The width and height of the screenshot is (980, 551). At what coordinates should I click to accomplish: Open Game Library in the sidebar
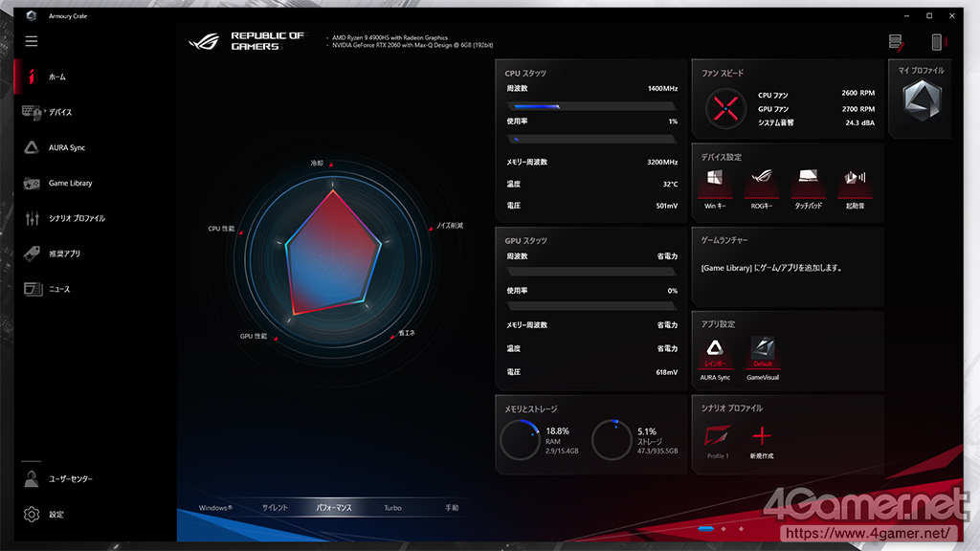point(95,183)
